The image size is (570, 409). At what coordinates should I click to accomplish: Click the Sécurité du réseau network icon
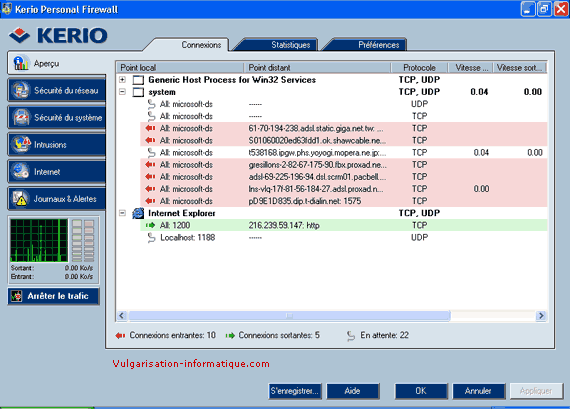(20, 90)
